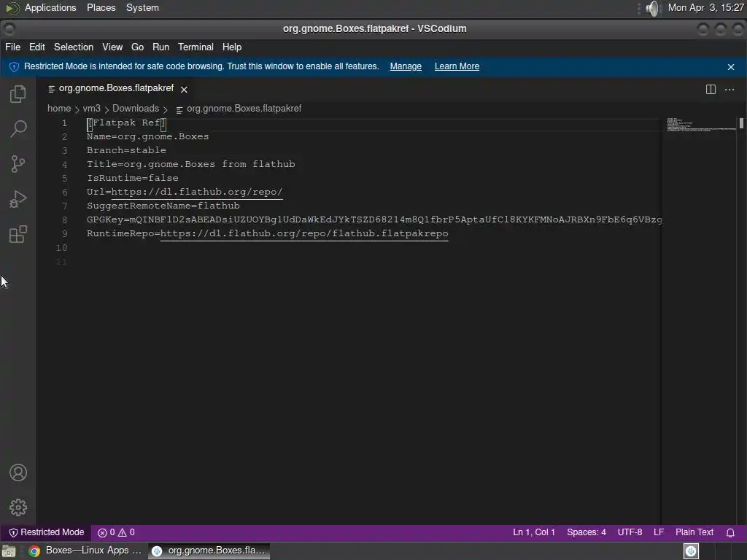Open the View menu

click(x=112, y=47)
